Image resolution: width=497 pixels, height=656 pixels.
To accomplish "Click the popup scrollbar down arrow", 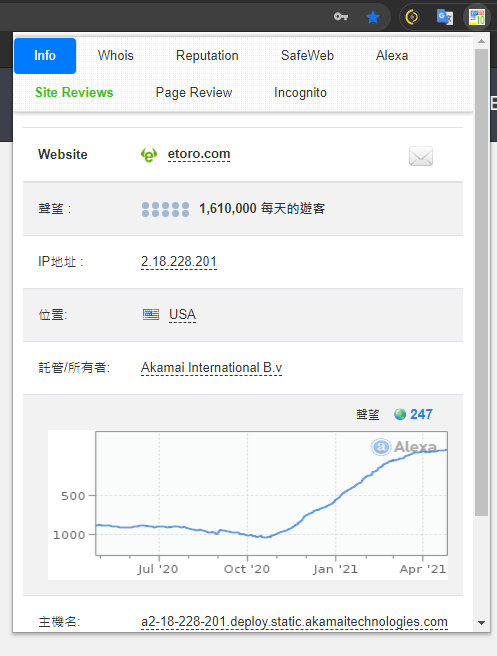I will [x=482, y=623].
